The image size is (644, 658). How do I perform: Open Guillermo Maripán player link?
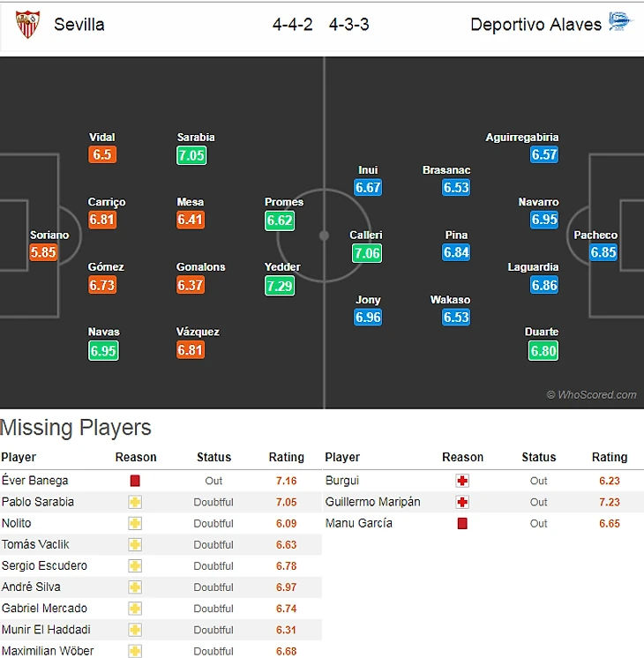pos(372,502)
